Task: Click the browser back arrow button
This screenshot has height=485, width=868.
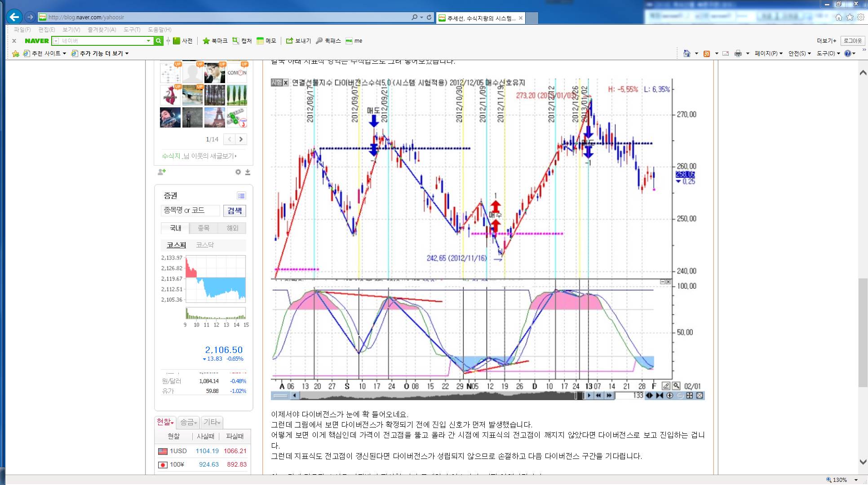Action: coord(14,17)
